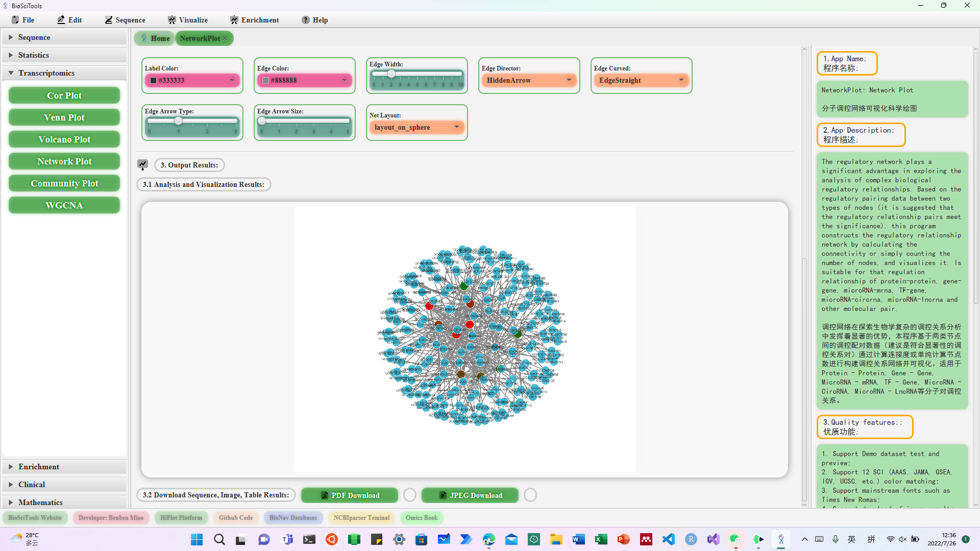This screenshot has height=551, width=980.
Task: Open PowerPoint from the taskbar
Action: point(623,539)
